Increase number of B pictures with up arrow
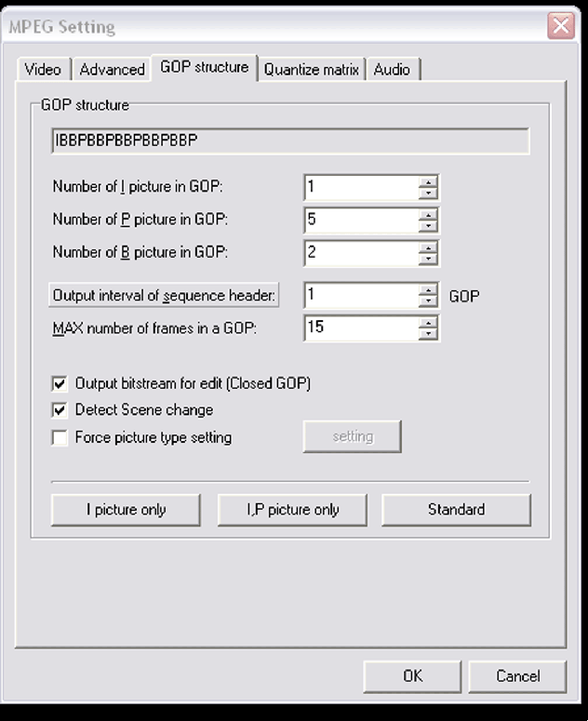 click(428, 247)
